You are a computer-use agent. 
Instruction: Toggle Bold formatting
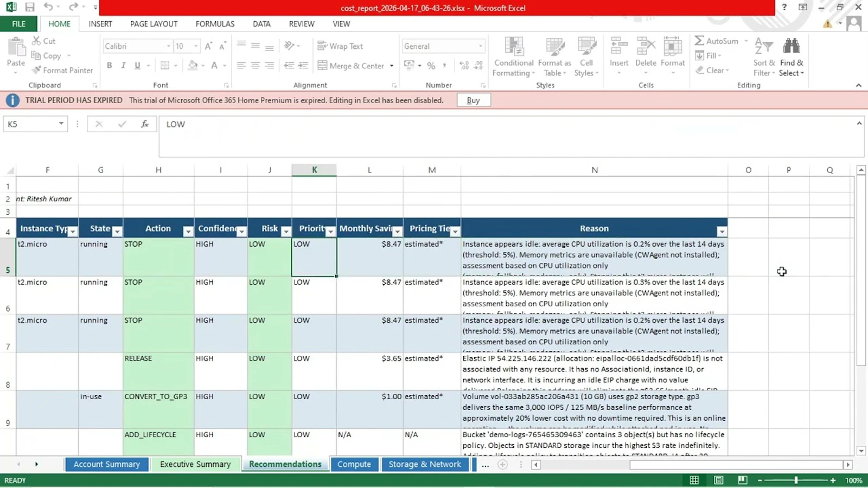[x=110, y=65]
